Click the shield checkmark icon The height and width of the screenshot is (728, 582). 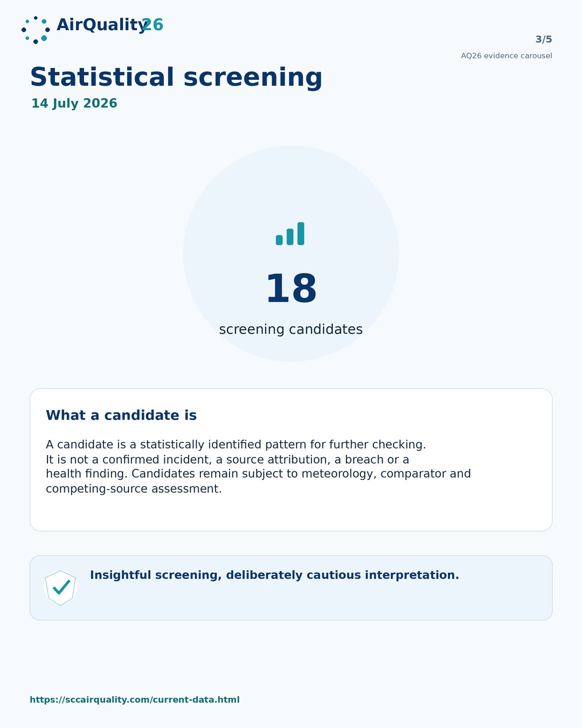60,588
